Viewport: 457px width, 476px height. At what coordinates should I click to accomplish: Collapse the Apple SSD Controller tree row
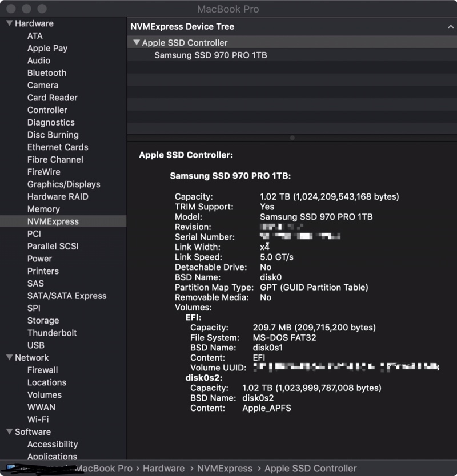[137, 42]
